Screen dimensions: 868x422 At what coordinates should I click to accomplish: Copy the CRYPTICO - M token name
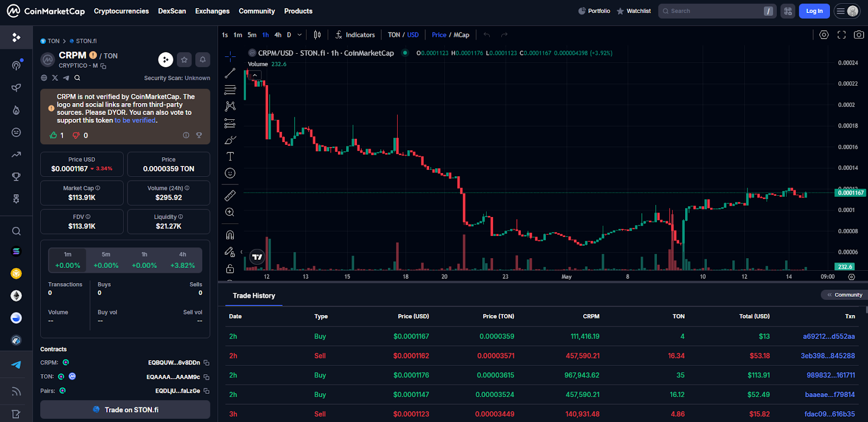click(x=103, y=66)
